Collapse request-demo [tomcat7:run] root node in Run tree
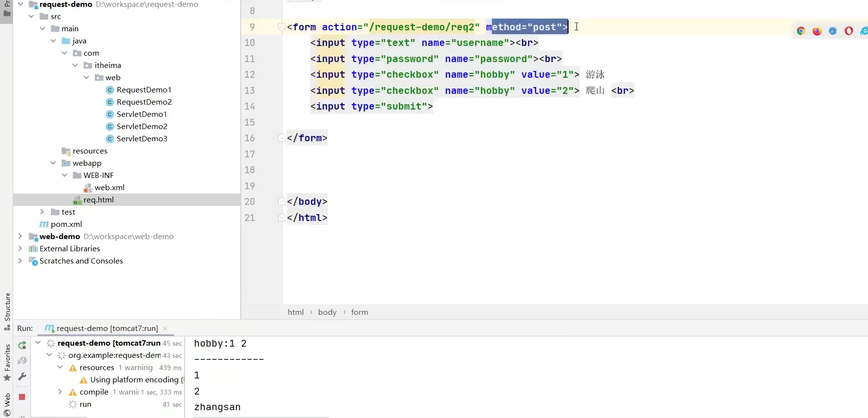This screenshot has height=418, width=868. click(38, 343)
